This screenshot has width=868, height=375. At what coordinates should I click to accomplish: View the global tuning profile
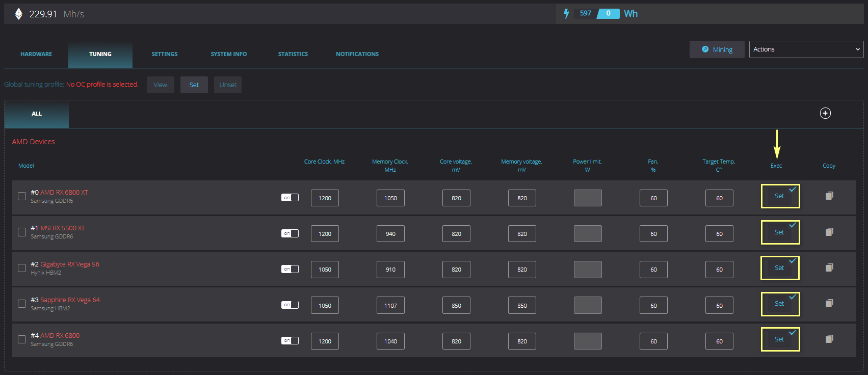[x=161, y=85]
